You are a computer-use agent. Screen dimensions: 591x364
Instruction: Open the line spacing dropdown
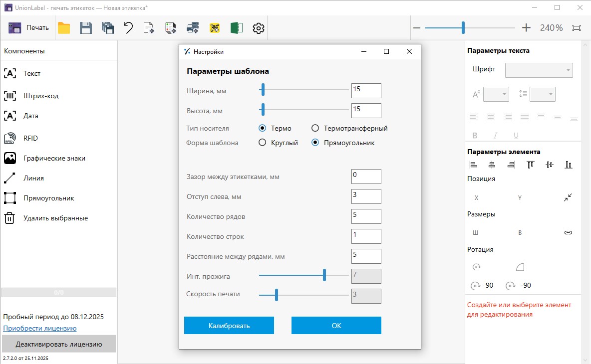coord(542,94)
